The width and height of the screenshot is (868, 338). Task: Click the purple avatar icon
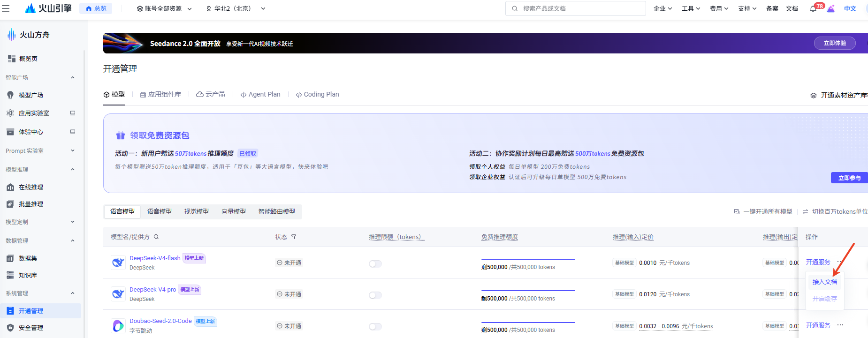pos(831,8)
